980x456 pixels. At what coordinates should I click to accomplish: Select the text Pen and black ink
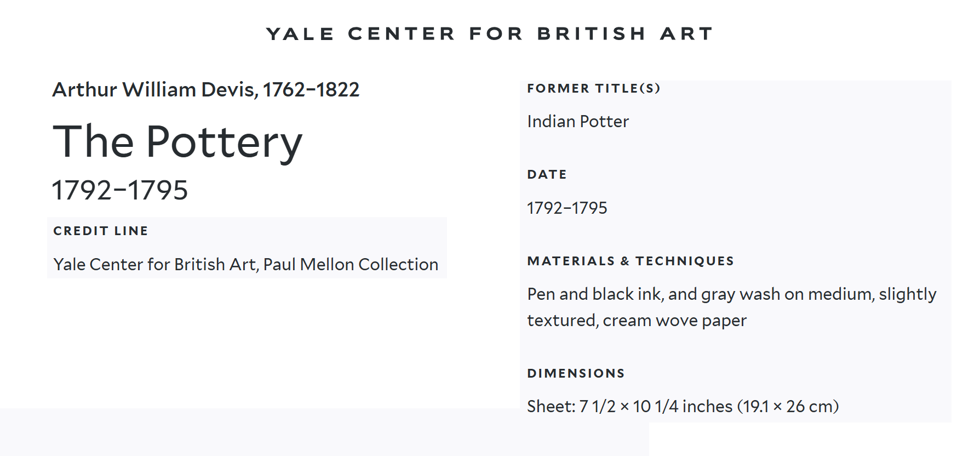click(595, 294)
